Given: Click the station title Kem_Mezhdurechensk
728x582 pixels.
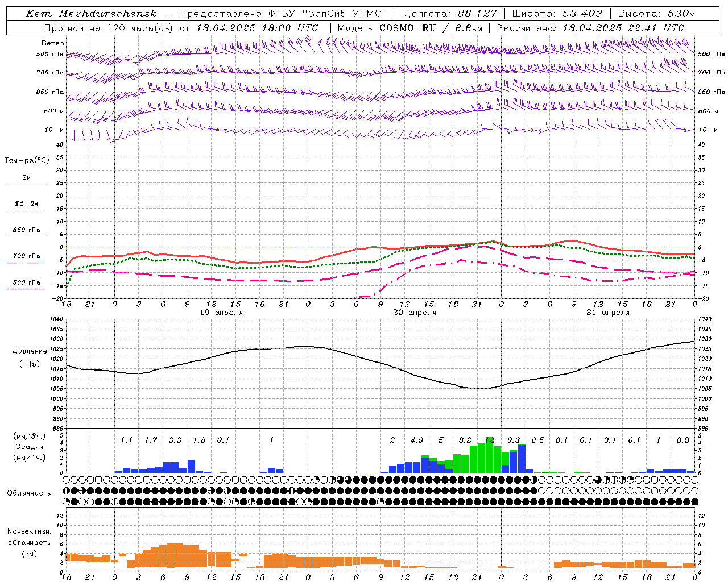Looking at the screenshot, I should (91, 14).
